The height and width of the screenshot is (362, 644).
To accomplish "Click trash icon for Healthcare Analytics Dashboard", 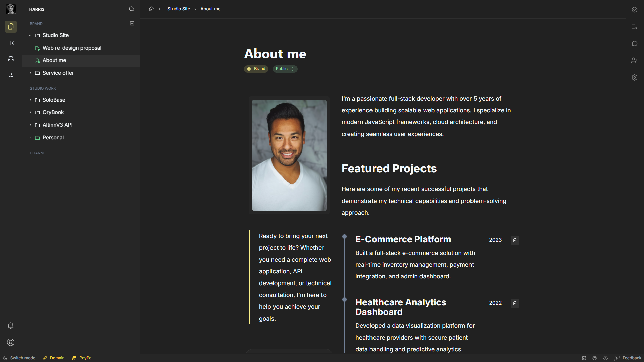I will point(515,303).
